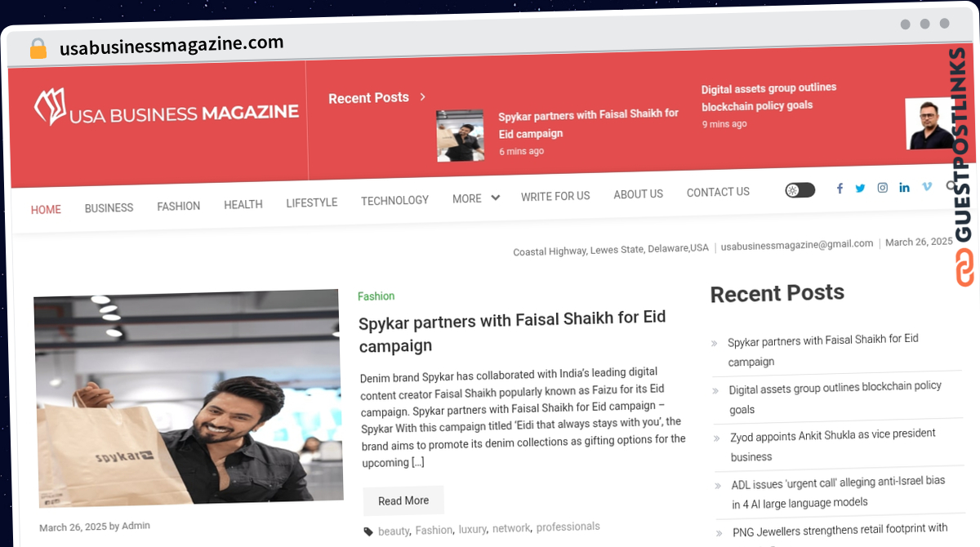Expand the MORE dropdown menu
The image size is (980, 547).
point(475,198)
